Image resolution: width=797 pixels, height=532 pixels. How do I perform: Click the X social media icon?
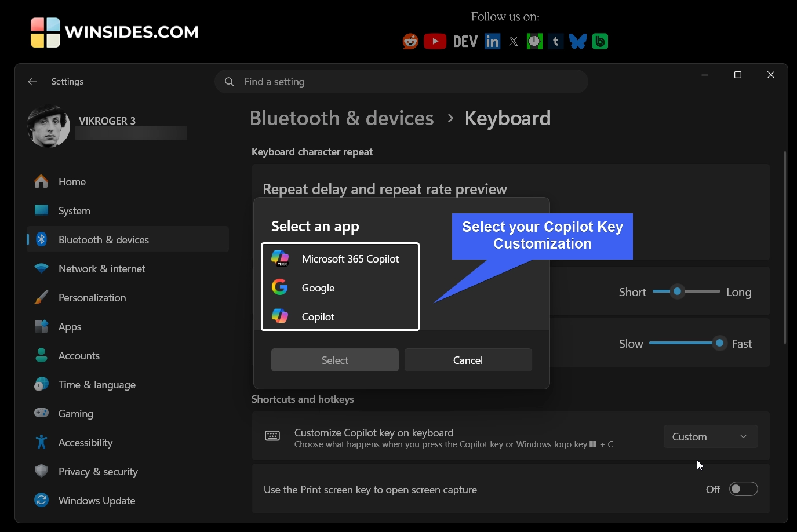pyautogui.click(x=513, y=41)
